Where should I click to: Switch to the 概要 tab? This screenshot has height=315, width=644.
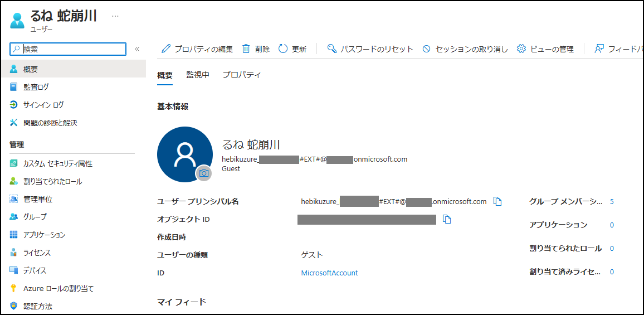point(165,75)
